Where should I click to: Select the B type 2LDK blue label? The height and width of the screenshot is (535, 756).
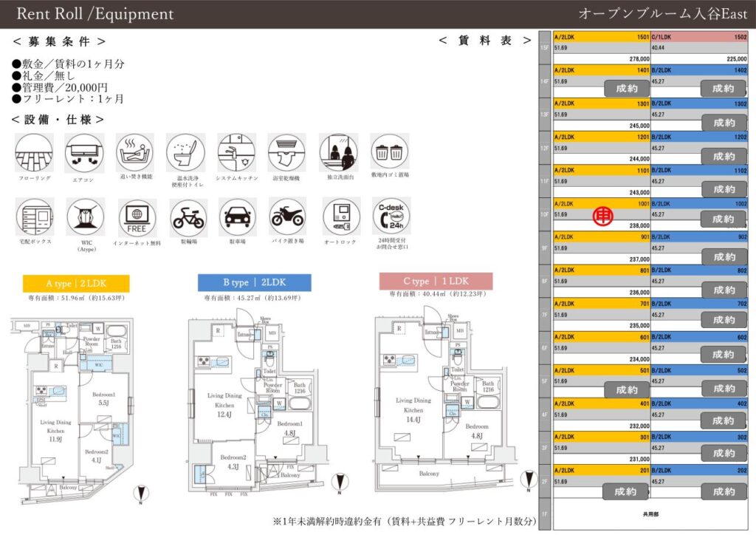click(254, 283)
